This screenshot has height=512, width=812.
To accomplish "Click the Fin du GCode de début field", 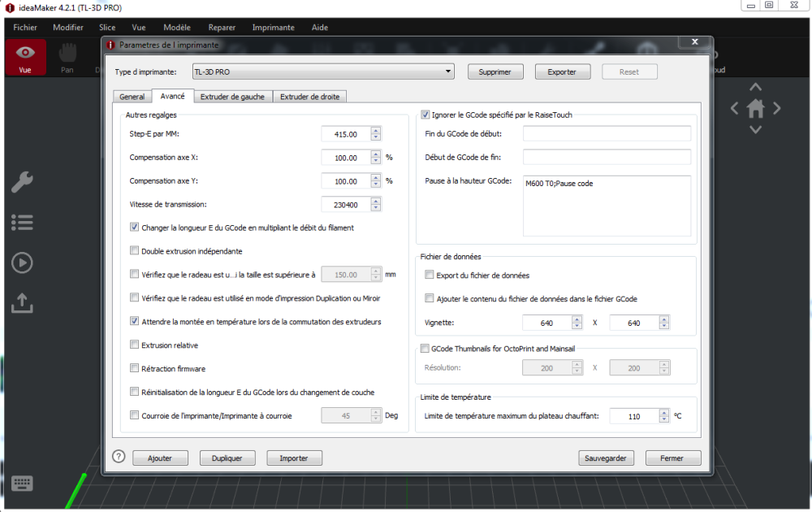I will 607,134.
